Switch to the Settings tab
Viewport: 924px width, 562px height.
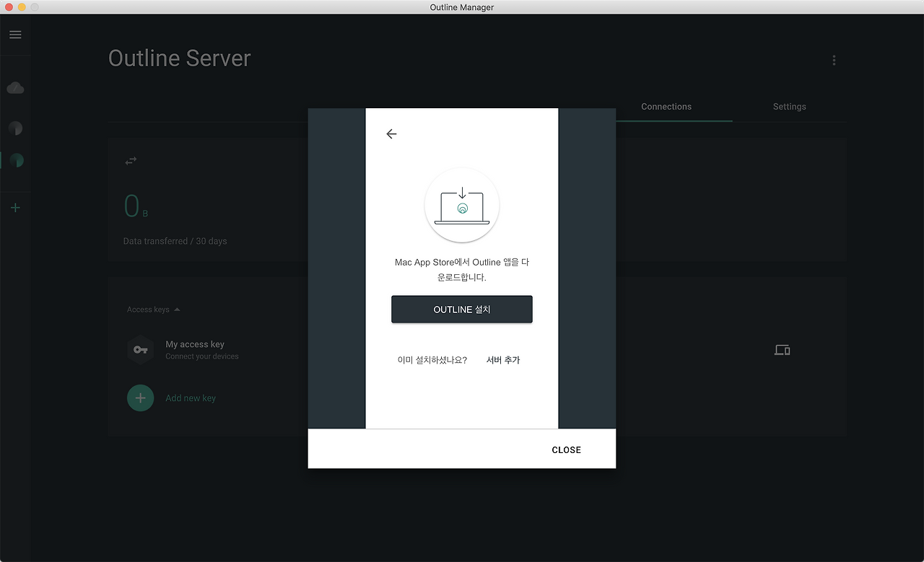790,107
